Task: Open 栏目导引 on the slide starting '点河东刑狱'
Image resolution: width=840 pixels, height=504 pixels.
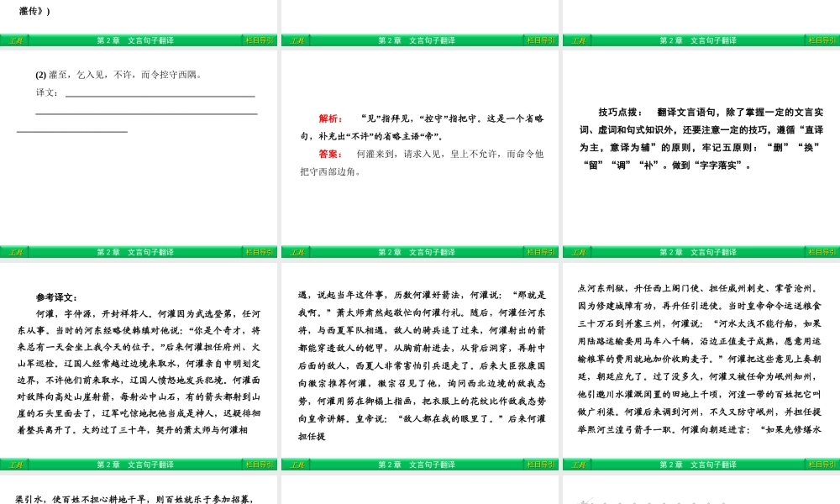Action: point(822,465)
